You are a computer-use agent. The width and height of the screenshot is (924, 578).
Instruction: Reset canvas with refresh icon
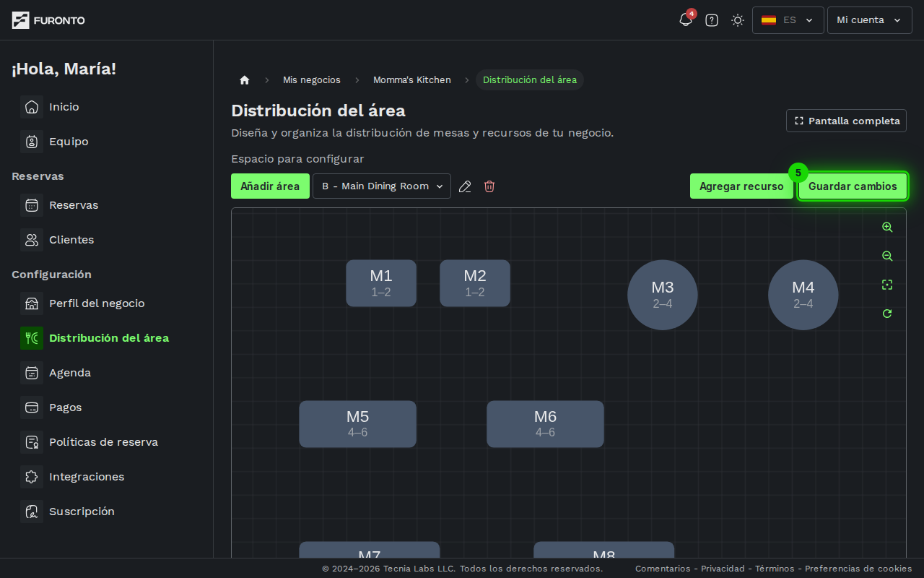point(887,314)
